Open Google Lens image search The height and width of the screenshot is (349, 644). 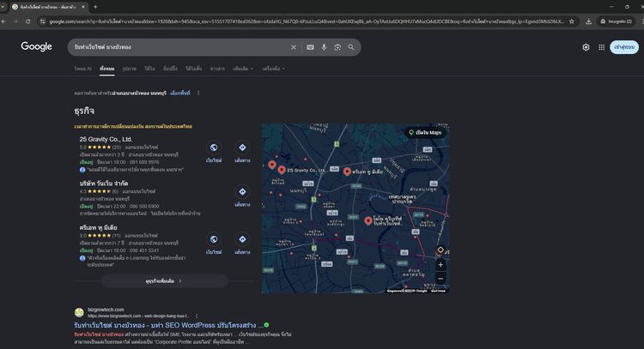click(337, 47)
